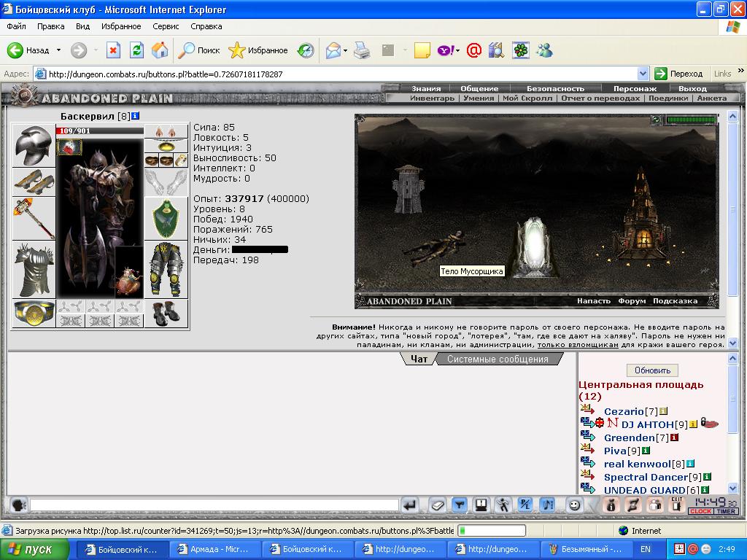Click the boots slot icon
The image size is (747, 560).
point(166,313)
